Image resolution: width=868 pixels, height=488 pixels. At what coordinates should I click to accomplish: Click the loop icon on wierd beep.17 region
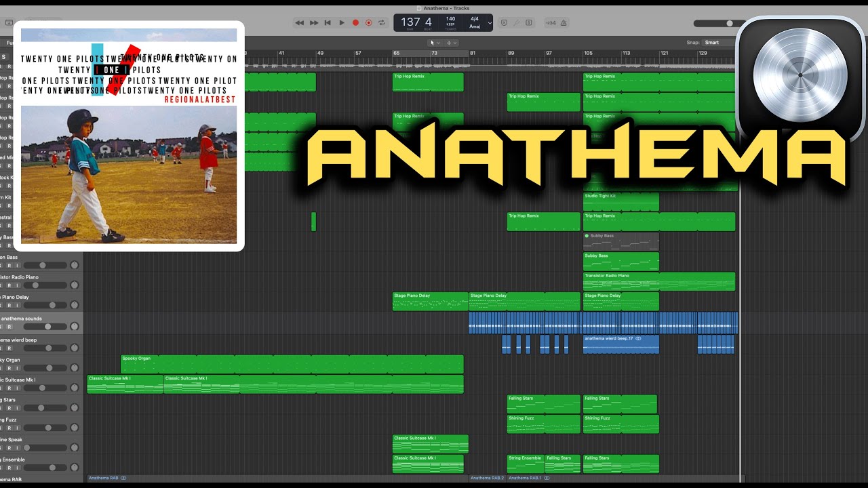click(x=638, y=338)
